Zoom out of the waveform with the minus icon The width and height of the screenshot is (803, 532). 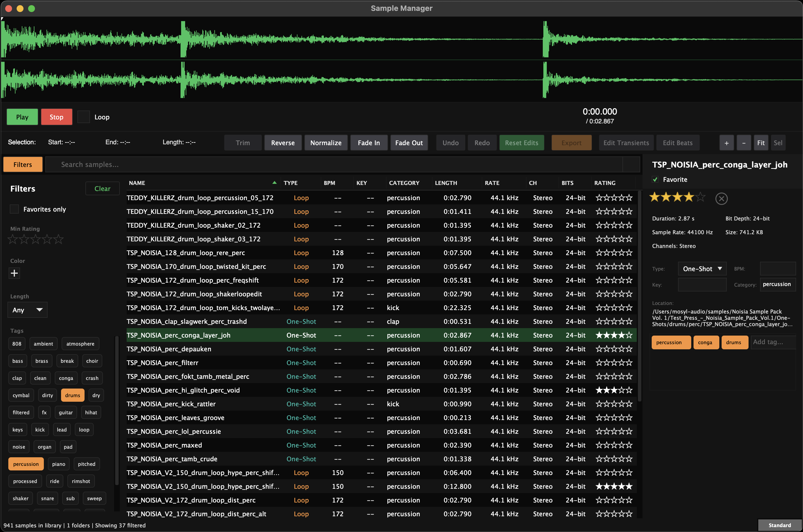[744, 143]
